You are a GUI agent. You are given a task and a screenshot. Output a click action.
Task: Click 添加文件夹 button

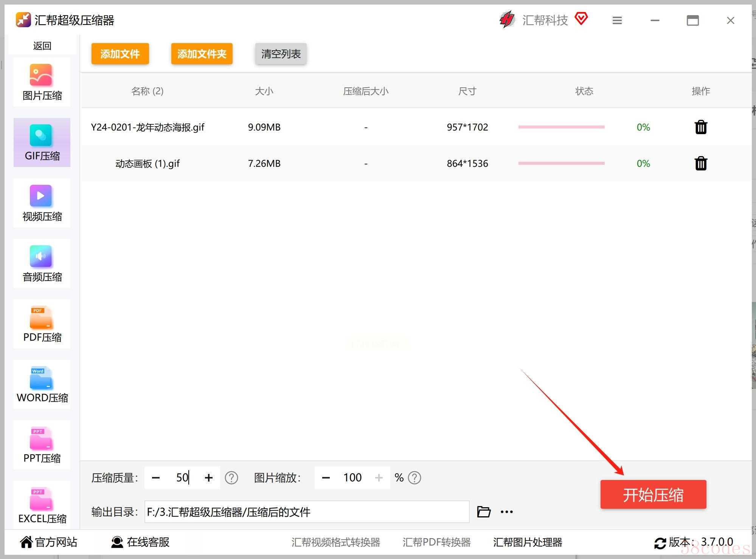[x=202, y=54]
